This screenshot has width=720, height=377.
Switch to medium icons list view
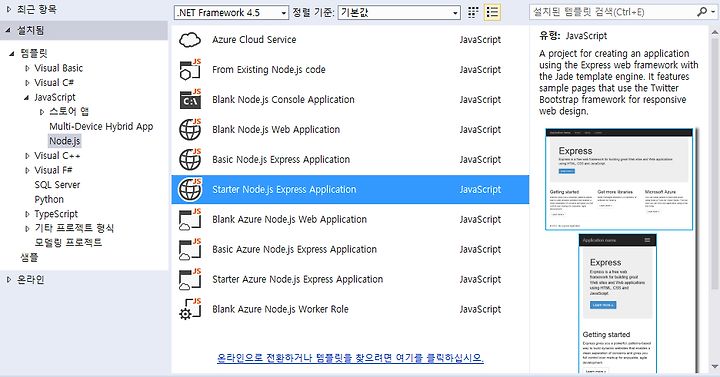pyautogui.click(x=492, y=12)
